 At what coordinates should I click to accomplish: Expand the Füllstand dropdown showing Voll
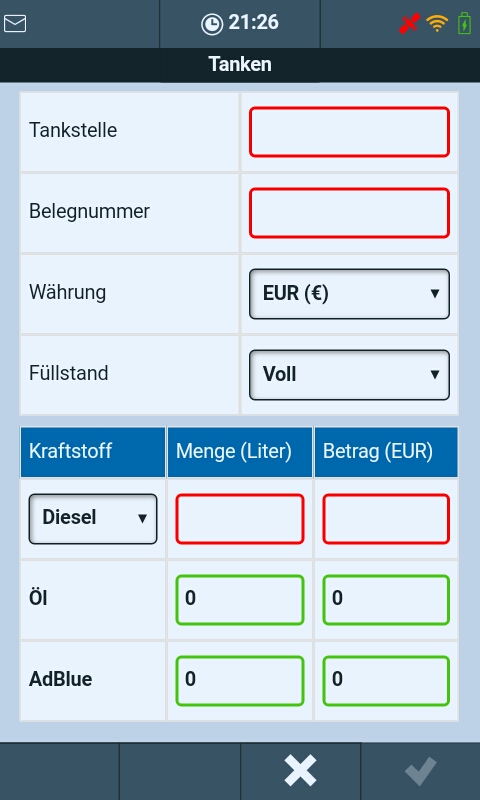[349, 375]
